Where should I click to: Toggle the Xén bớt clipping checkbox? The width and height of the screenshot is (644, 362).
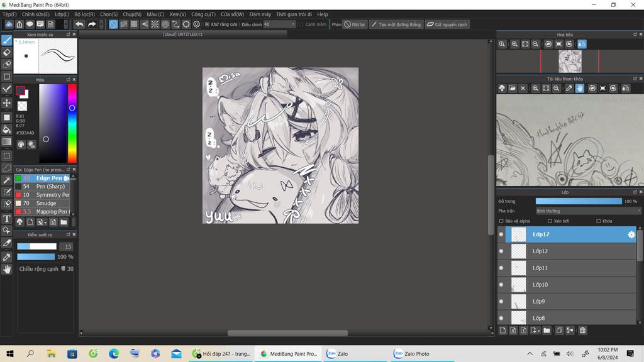[x=550, y=221]
